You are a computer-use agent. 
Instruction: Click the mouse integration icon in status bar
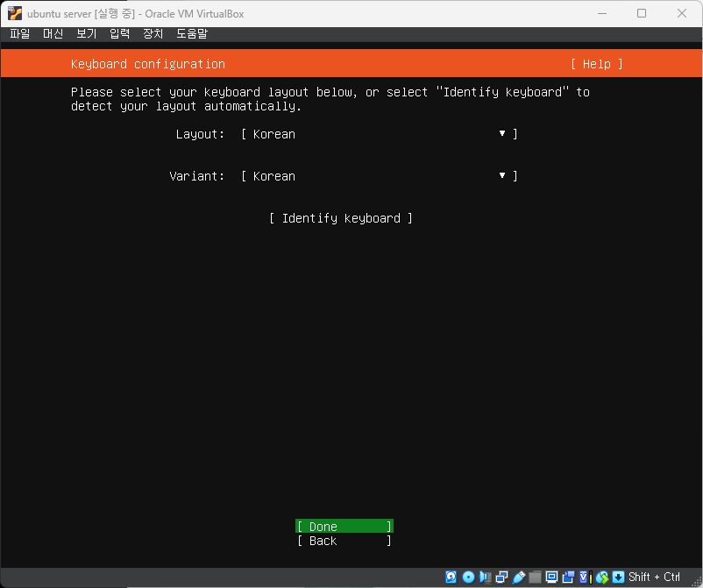coord(602,577)
